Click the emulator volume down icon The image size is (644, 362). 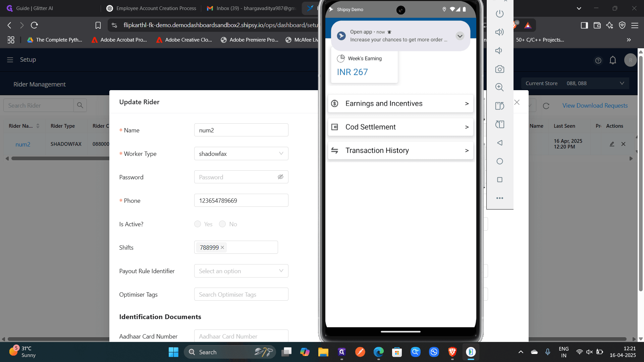(x=499, y=51)
